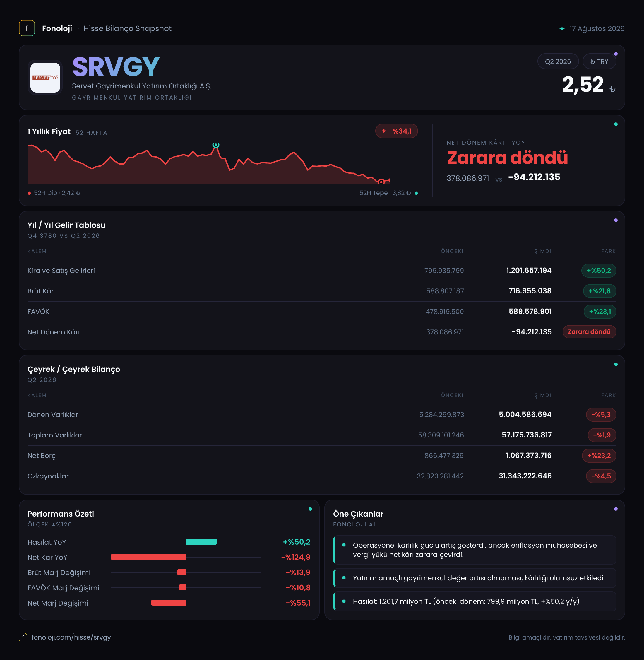Click the 52H Dip · 2,42 ₺ label
The width and height of the screenshot is (644, 660).
click(x=57, y=193)
